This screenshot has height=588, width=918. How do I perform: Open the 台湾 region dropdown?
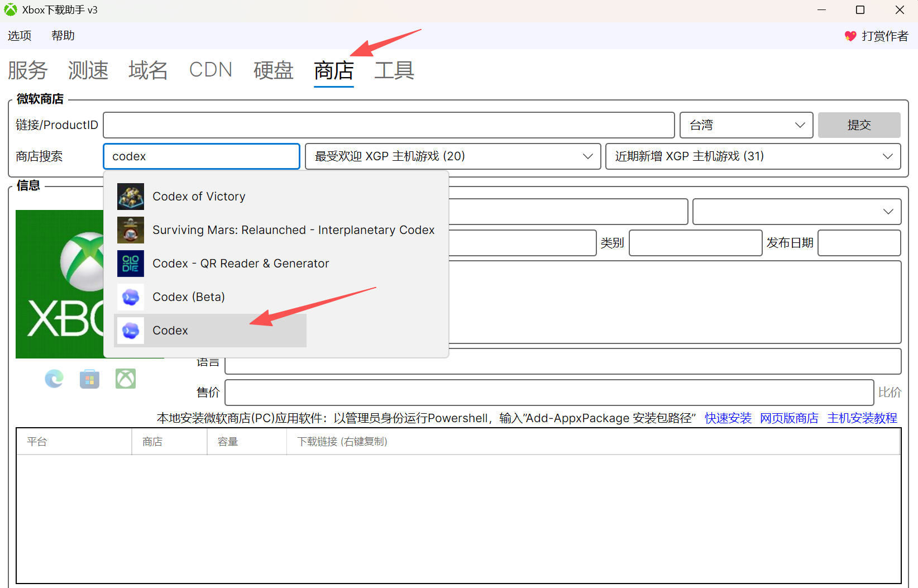pos(746,125)
